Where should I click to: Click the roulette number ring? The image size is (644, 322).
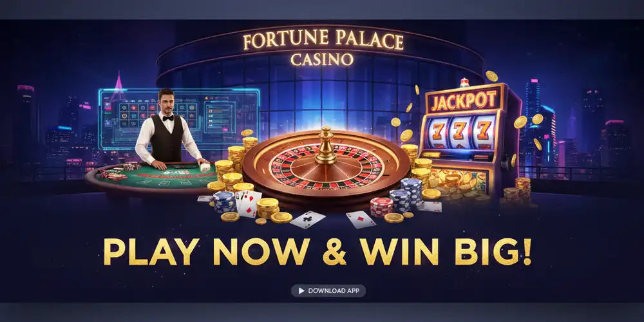327,166
